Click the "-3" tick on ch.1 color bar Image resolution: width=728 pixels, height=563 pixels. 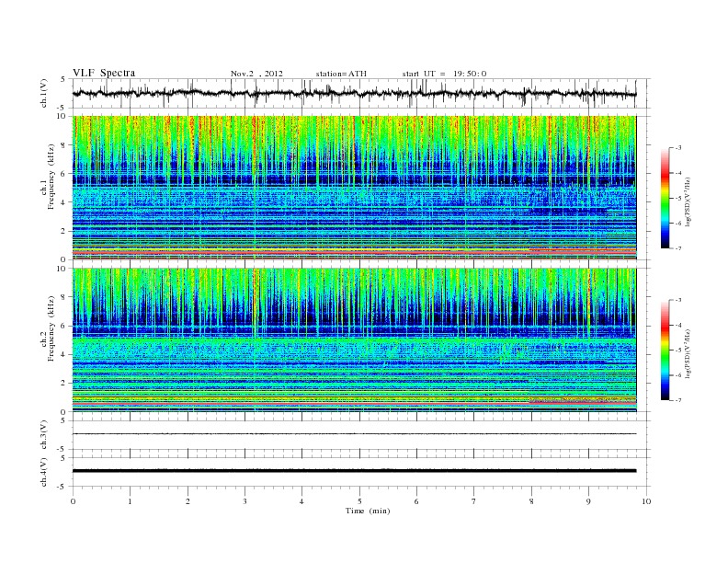[x=677, y=148]
